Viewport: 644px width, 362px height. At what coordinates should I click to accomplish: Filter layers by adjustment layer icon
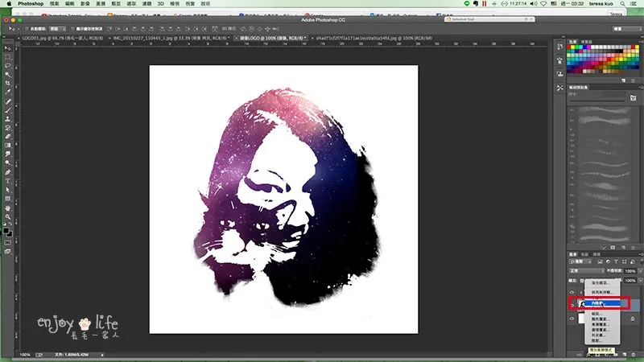click(609, 261)
